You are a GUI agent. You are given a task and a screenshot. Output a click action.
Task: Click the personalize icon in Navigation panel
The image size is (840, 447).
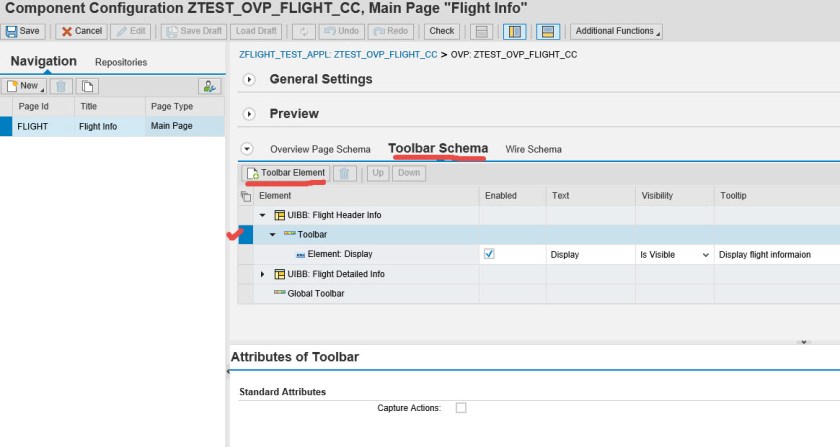pyautogui.click(x=209, y=86)
